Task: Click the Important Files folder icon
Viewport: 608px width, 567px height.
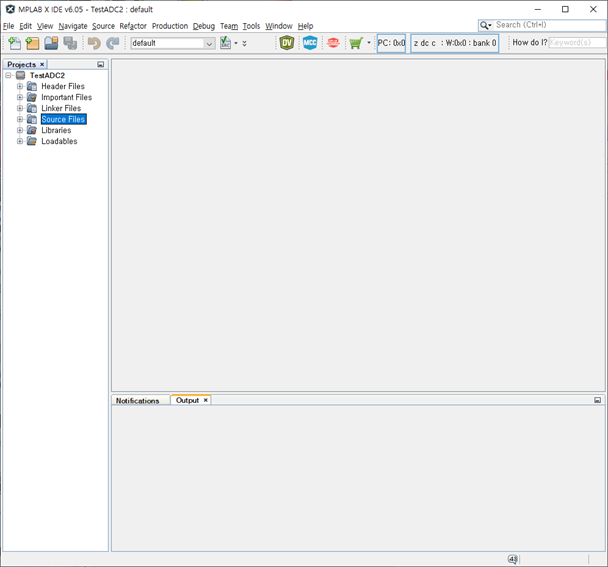Action: 32,97
